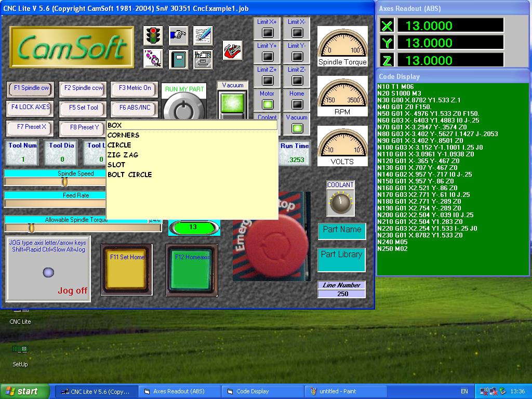Click F1 Spindle cw button
The width and height of the screenshot is (532, 399).
click(31, 89)
